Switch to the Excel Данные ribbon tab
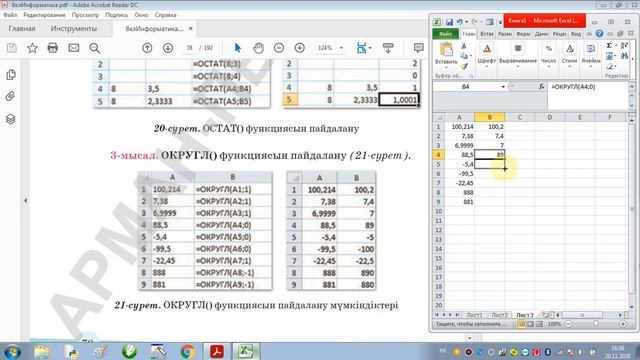640x360 pixels. click(541, 34)
